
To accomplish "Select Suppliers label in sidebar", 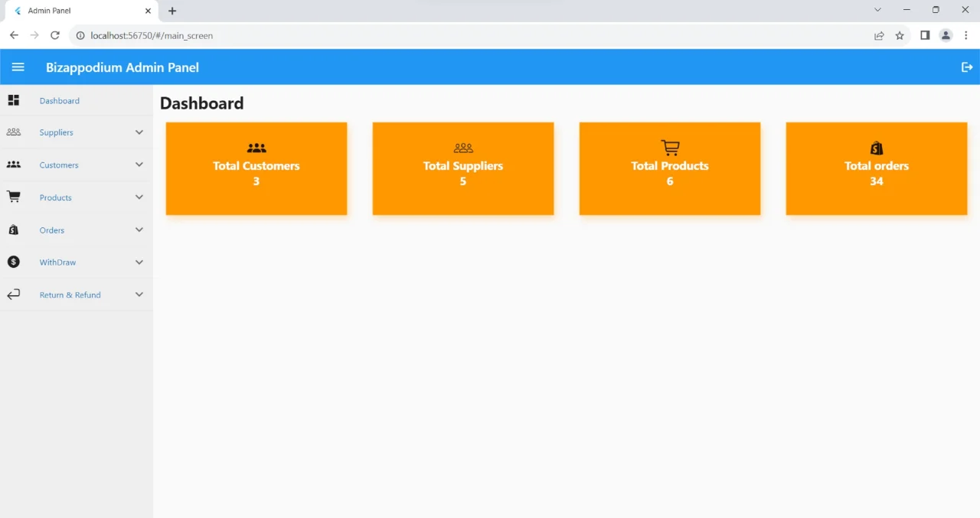I will (x=57, y=132).
